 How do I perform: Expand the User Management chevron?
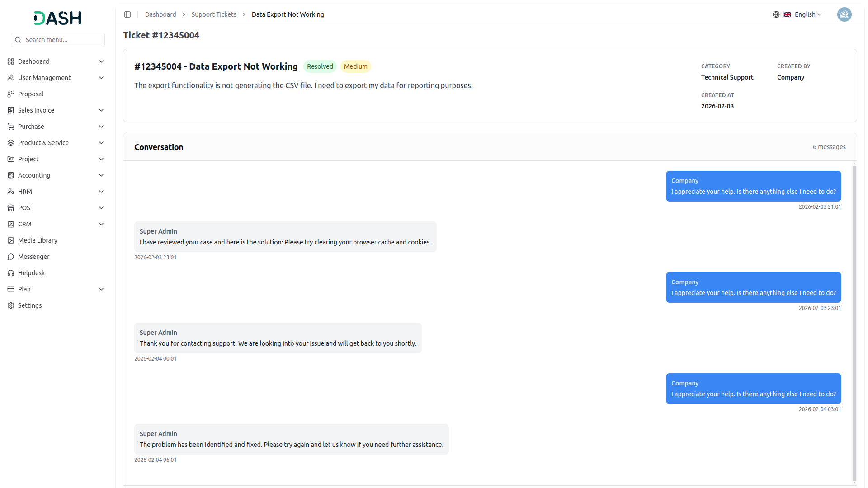click(101, 78)
